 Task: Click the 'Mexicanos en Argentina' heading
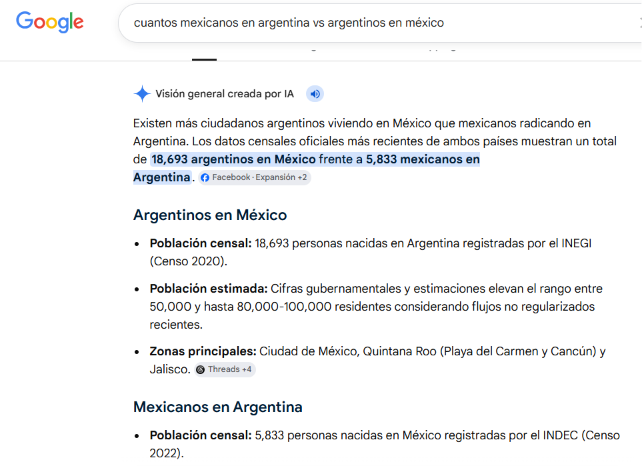(x=218, y=407)
